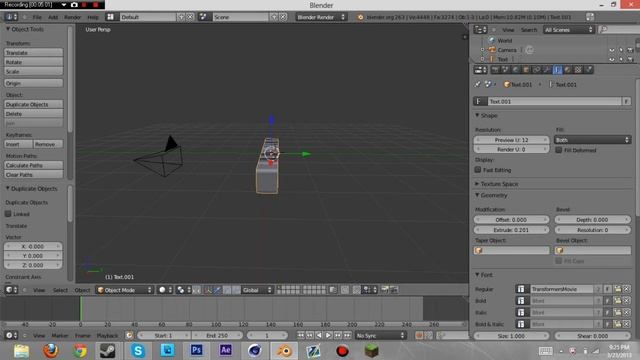Toggle Camera selectability arrow in outliner
Image resolution: width=640 pixels, height=360 pixels.
point(621,50)
